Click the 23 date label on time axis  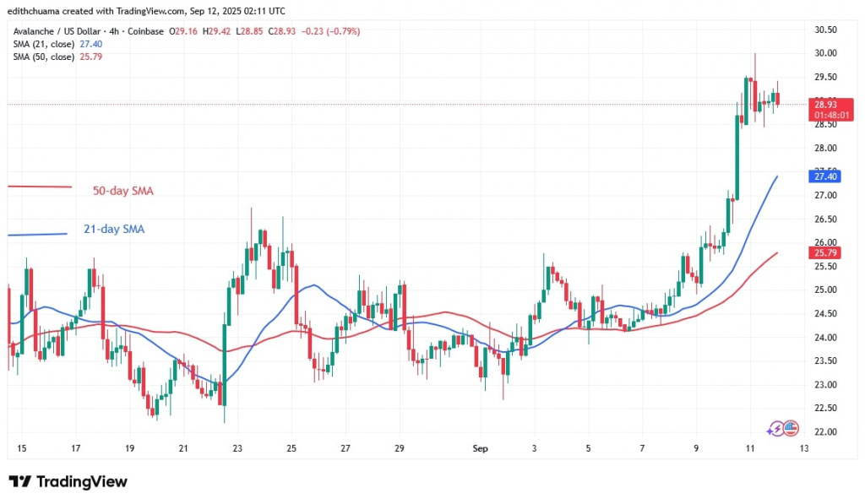point(237,448)
